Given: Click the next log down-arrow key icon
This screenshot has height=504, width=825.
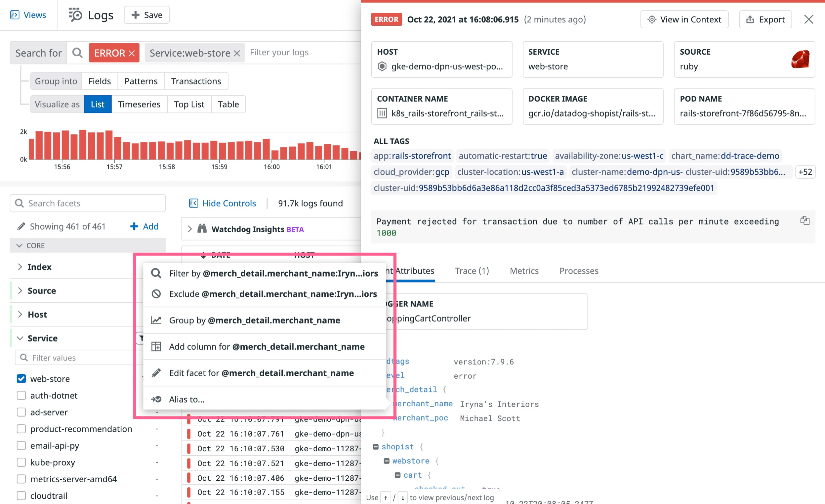Looking at the screenshot, I should 403,497.
